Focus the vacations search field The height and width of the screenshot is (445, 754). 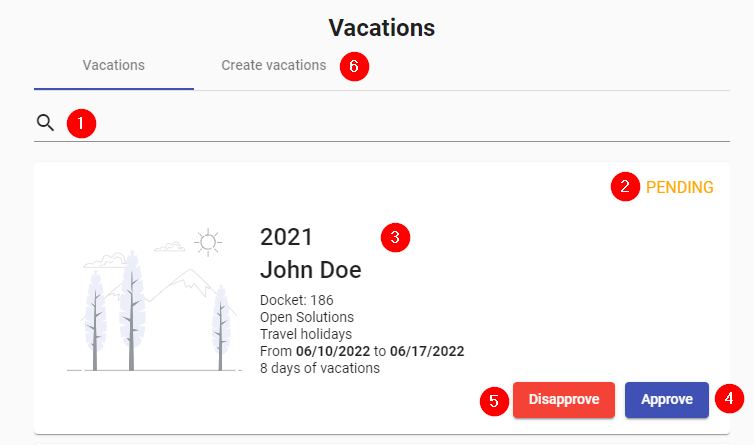point(400,124)
